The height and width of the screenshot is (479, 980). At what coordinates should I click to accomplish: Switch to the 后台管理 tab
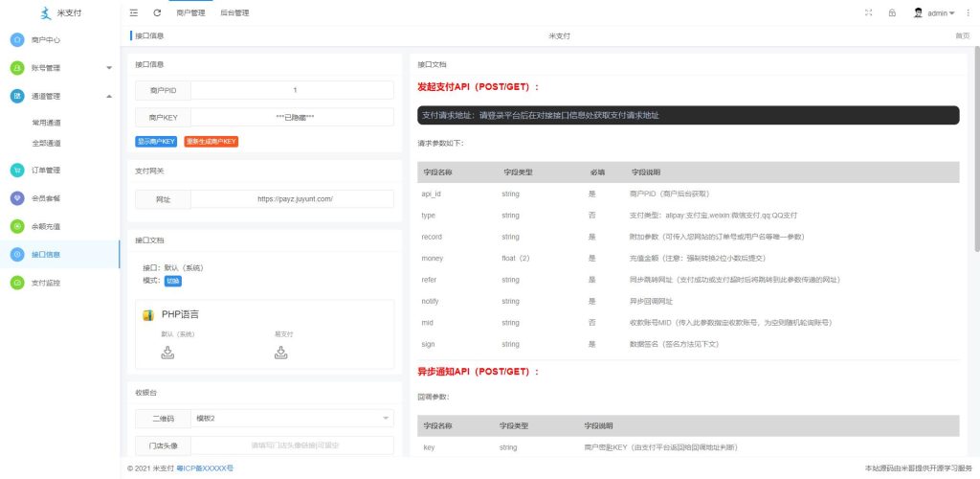tap(234, 13)
